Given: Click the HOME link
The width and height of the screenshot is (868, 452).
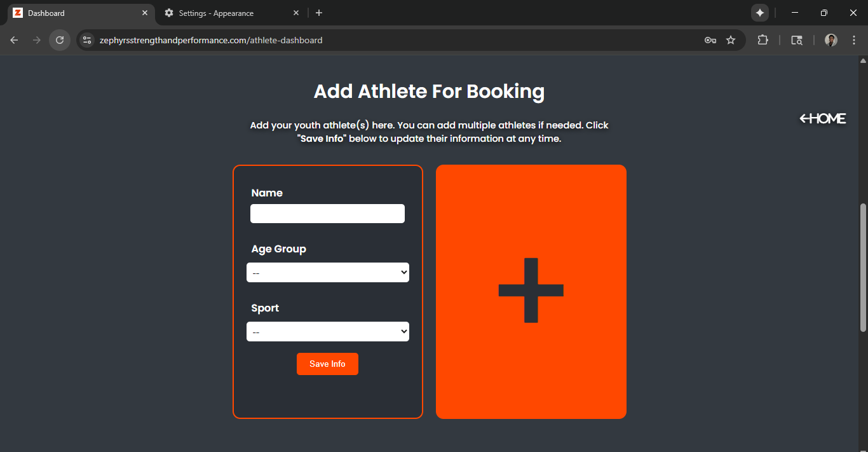Looking at the screenshot, I should tap(822, 118).
